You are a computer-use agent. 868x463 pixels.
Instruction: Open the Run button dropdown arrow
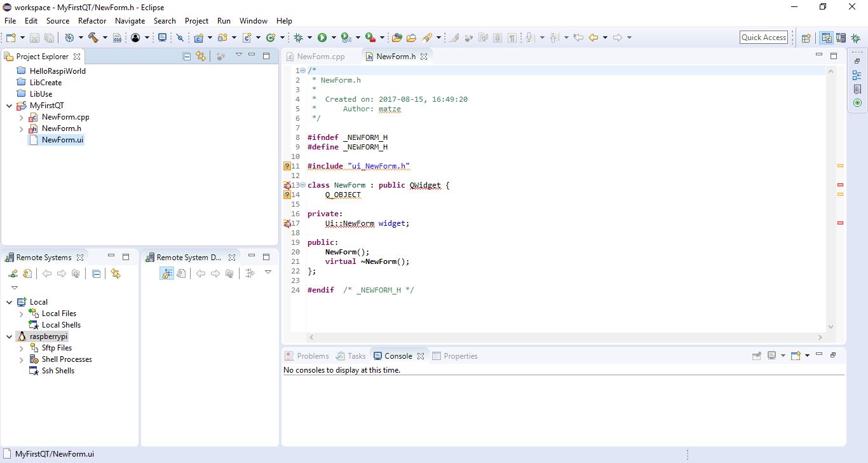coord(333,38)
